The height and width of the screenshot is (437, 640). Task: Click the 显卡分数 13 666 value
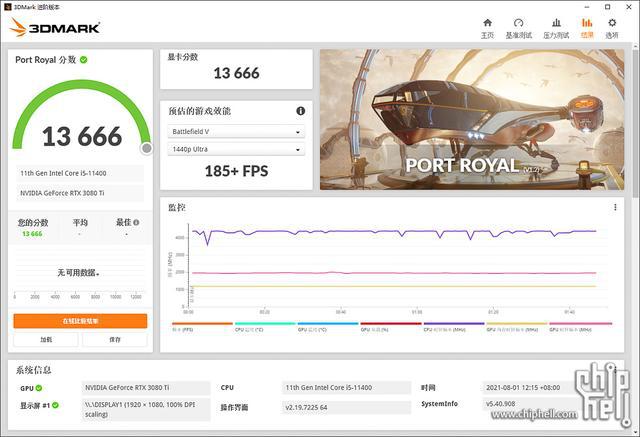[236, 73]
